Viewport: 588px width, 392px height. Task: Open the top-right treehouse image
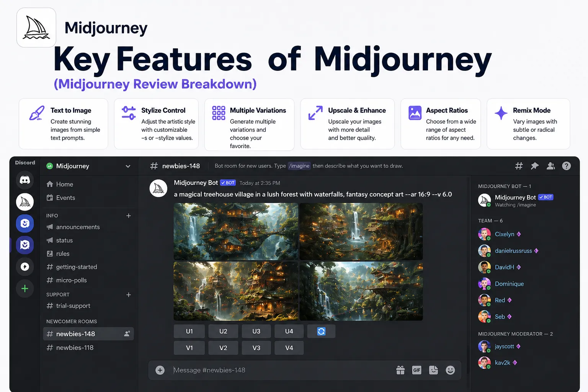pos(361,231)
